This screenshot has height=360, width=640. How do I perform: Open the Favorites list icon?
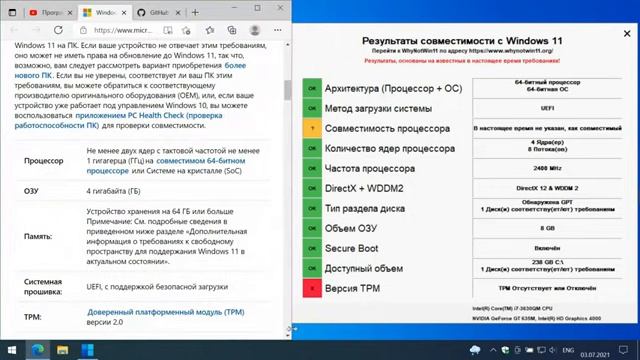210,30
